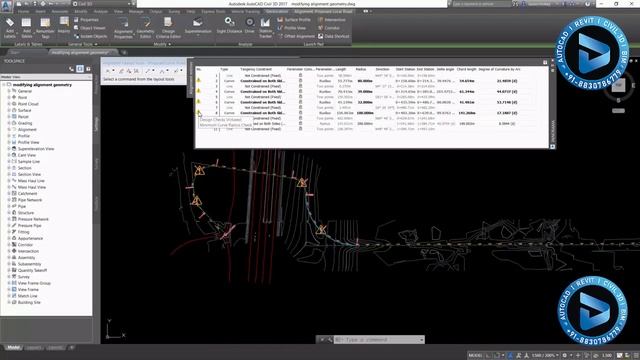
Task: Click the Type a command input field
Action: coord(378,340)
